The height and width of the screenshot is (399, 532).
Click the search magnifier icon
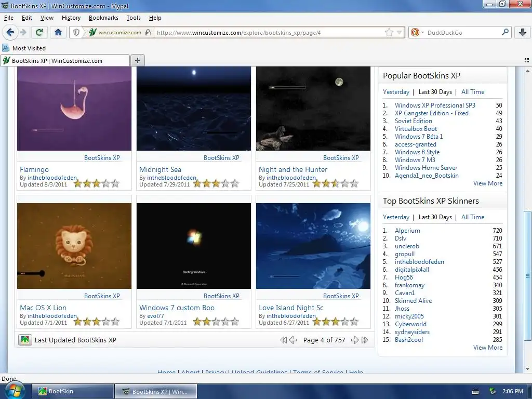click(505, 32)
